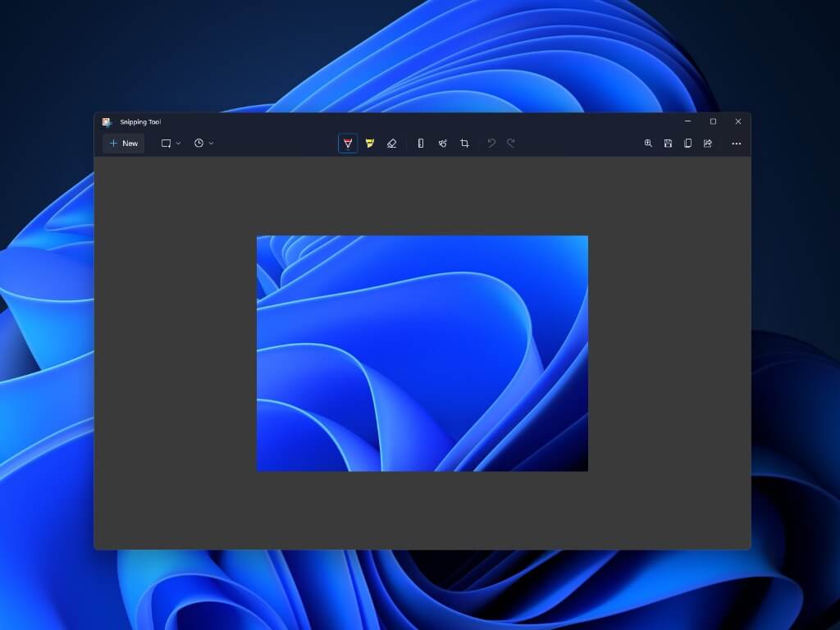
Task: Open the snipping mode dropdown
Action: [171, 144]
